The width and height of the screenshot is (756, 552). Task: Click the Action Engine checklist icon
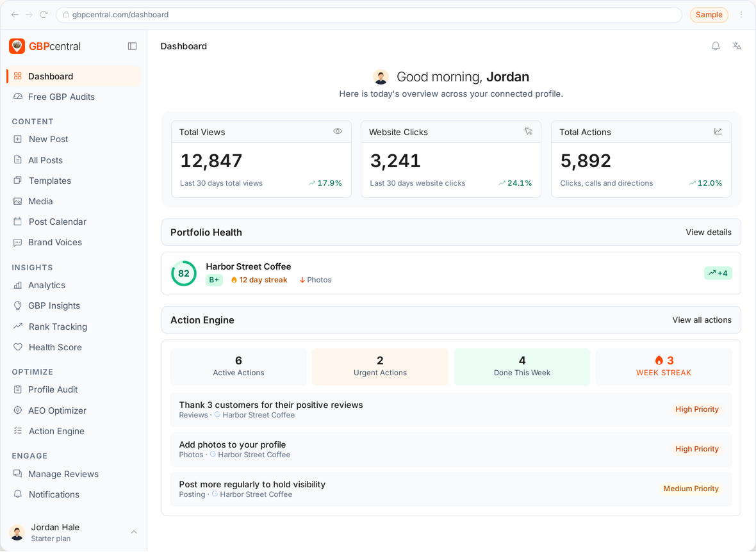click(18, 431)
